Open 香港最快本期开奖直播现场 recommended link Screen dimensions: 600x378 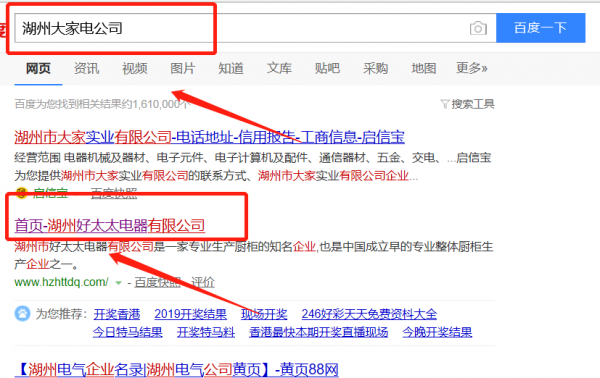click(318, 332)
